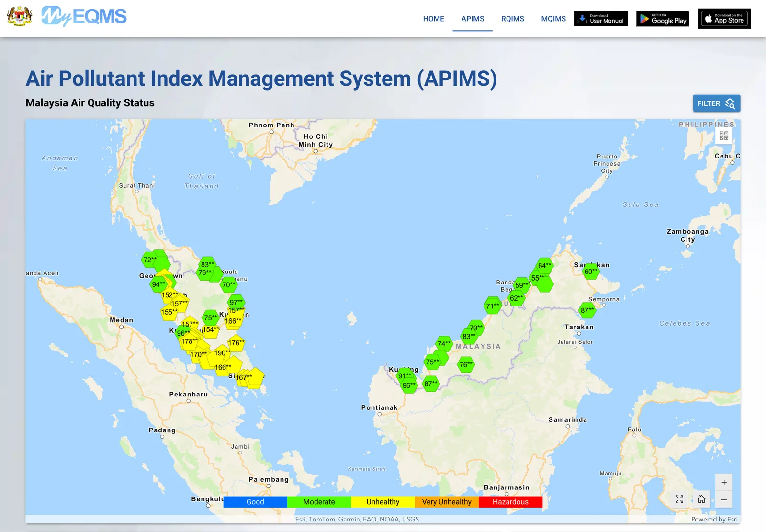
Task: Switch to the RQIMS tab
Action: [x=512, y=19]
